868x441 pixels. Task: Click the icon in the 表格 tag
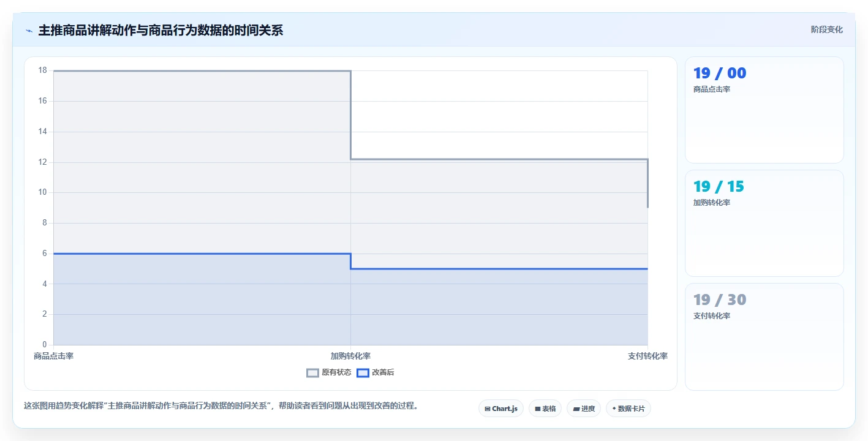coord(538,409)
